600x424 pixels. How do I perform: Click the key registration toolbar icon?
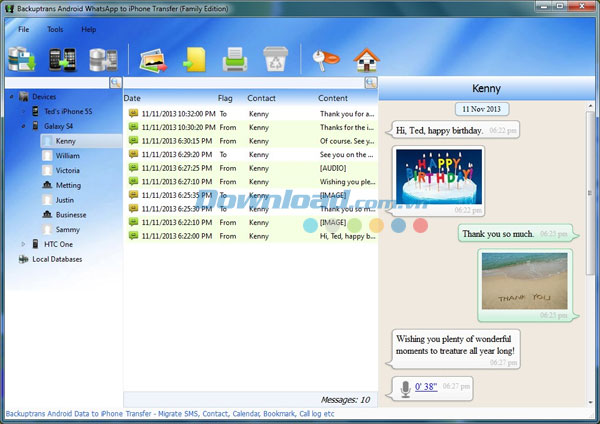(326, 60)
